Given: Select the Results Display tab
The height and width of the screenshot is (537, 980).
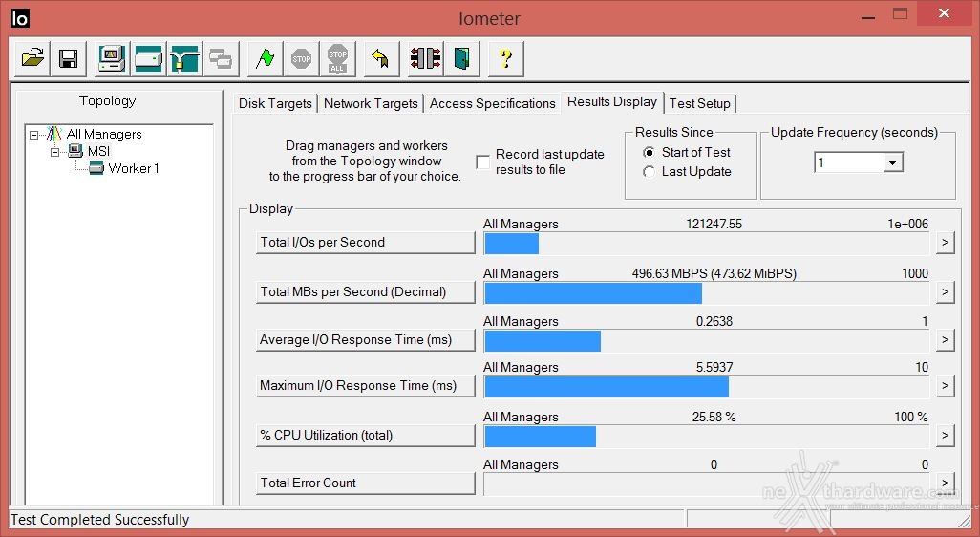Looking at the screenshot, I should point(612,102).
